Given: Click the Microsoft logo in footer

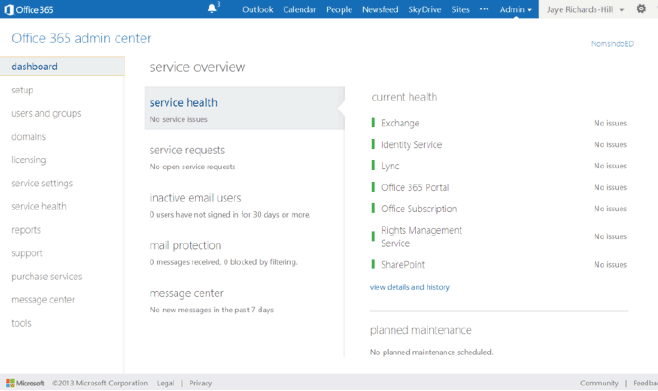Looking at the screenshot, I should coord(25,383).
